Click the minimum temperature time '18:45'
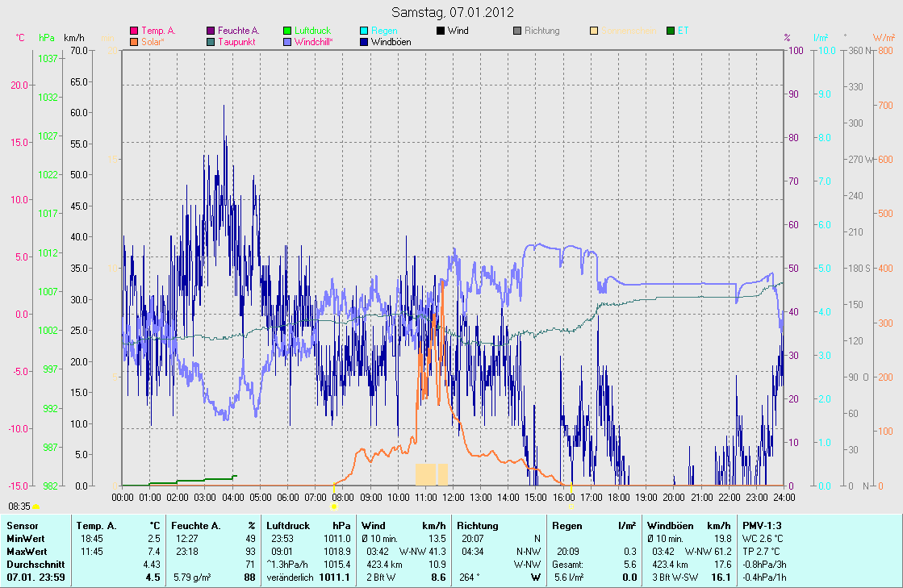 point(91,539)
